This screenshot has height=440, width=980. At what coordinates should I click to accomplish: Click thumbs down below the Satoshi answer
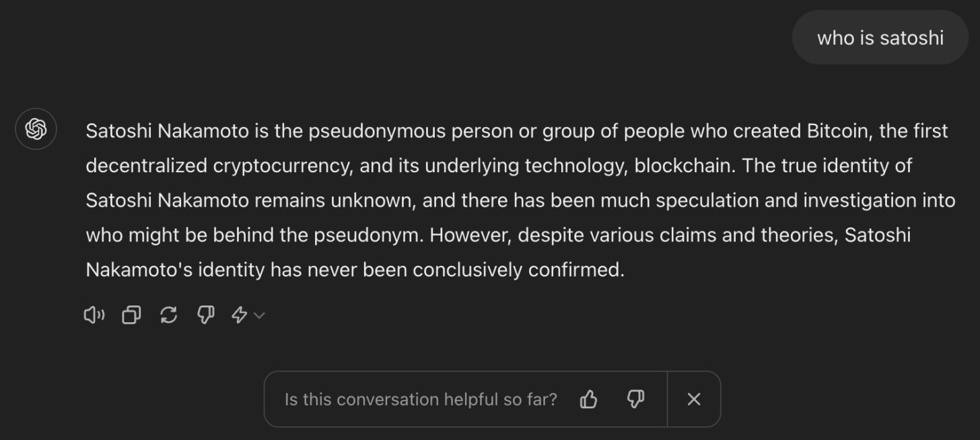click(205, 315)
